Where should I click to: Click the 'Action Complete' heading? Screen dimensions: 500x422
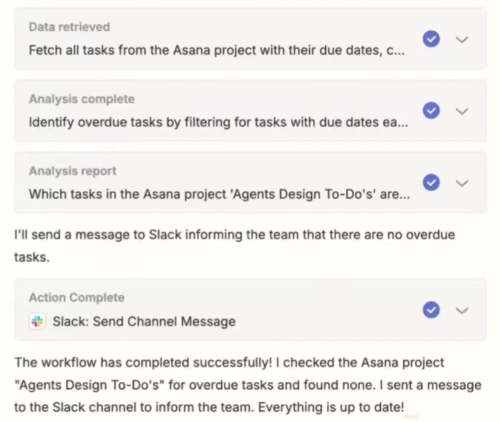[x=77, y=297]
